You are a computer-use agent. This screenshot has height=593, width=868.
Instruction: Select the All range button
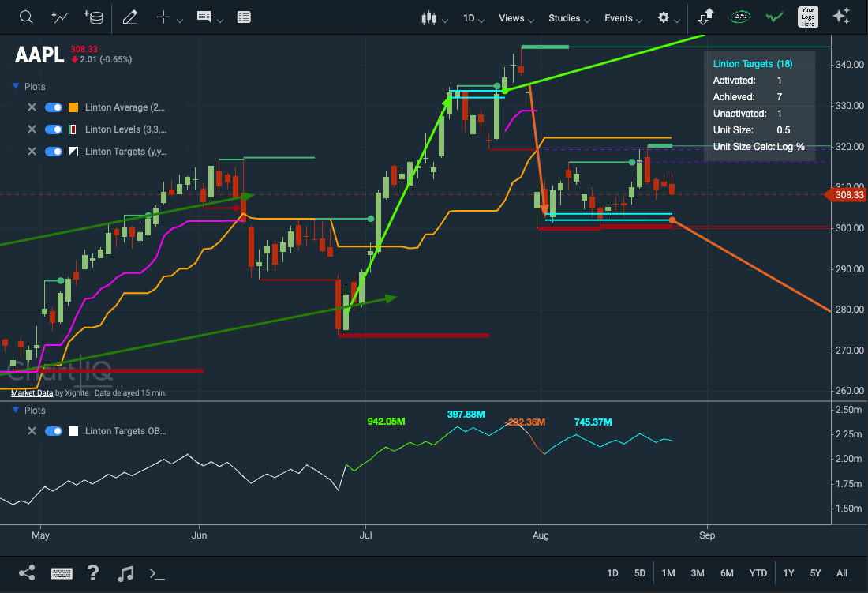click(841, 573)
